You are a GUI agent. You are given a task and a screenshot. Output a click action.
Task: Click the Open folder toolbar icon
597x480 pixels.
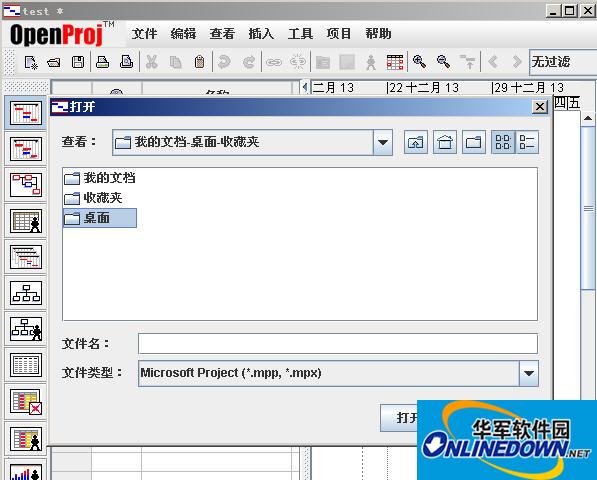coord(54,62)
